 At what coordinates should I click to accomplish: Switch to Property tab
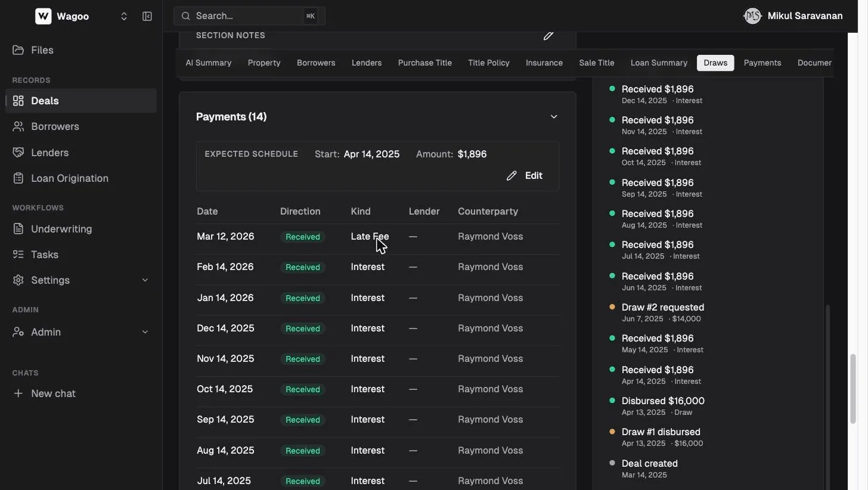point(264,63)
